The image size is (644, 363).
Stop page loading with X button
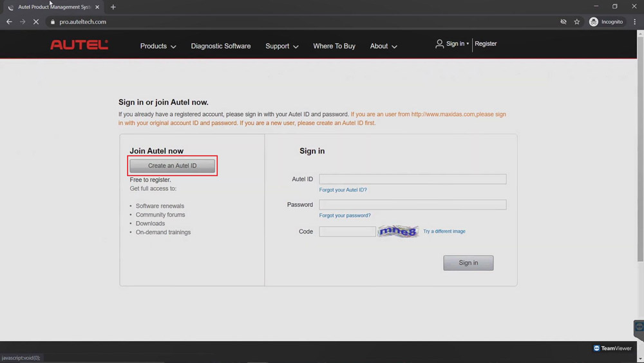(36, 22)
